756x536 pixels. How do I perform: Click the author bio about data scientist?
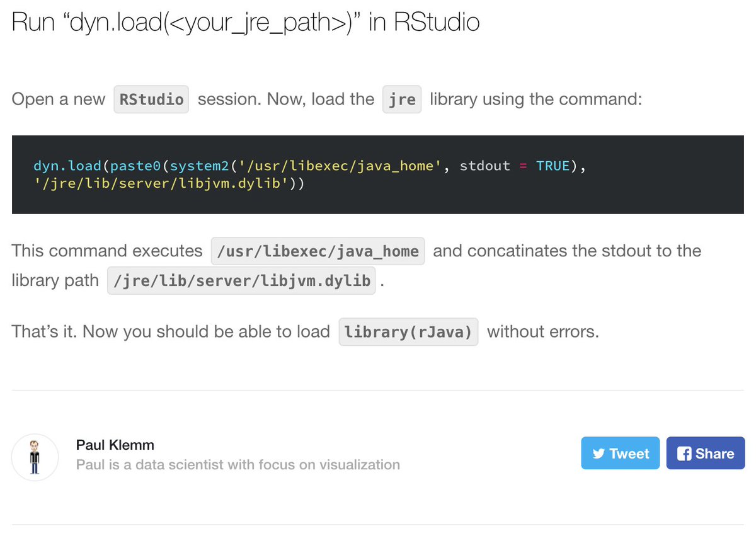click(238, 465)
